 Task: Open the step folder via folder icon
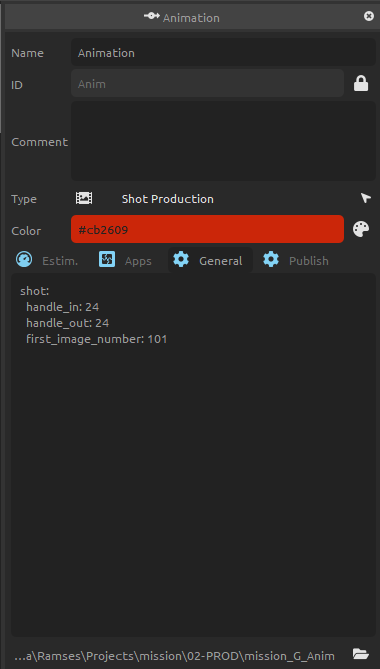click(x=361, y=654)
